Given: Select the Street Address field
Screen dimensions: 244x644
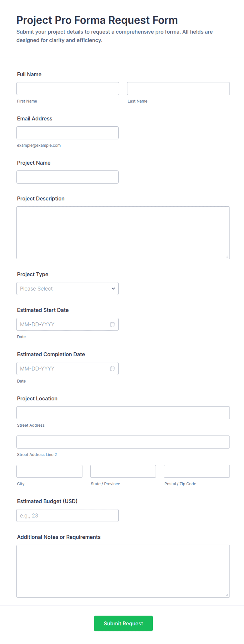Looking at the screenshot, I should (x=123, y=413).
